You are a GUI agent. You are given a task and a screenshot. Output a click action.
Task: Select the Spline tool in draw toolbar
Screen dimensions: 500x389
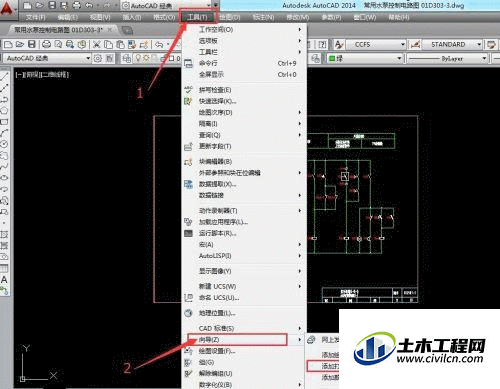[x=4, y=166]
